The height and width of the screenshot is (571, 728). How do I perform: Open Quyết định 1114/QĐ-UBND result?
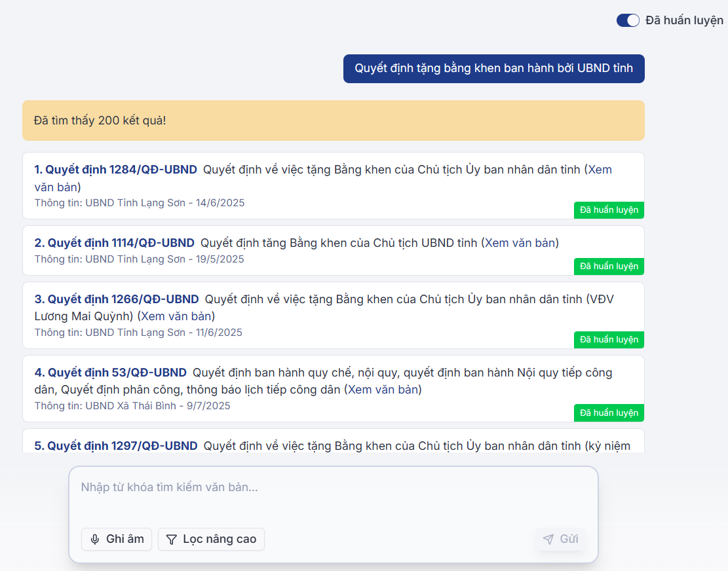coord(115,243)
